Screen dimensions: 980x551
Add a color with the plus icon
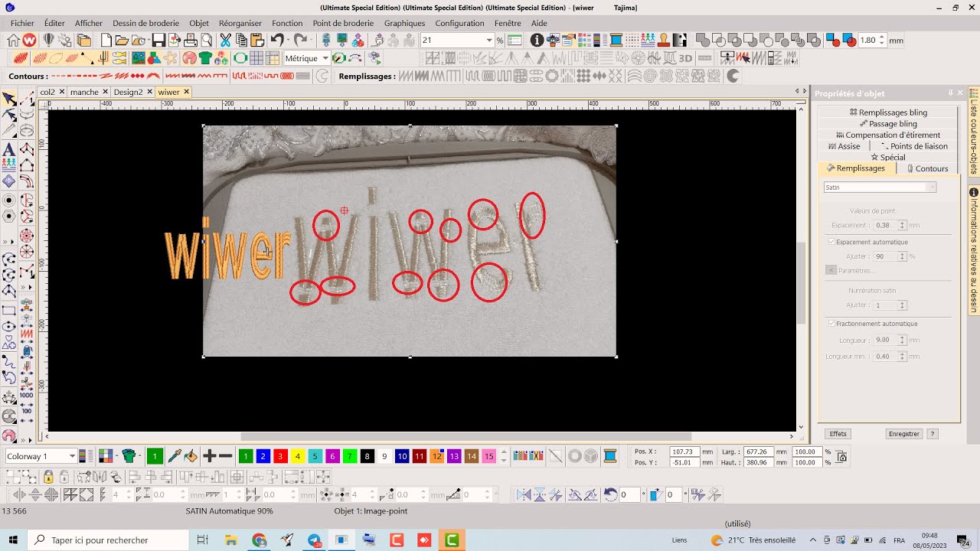click(208, 456)
